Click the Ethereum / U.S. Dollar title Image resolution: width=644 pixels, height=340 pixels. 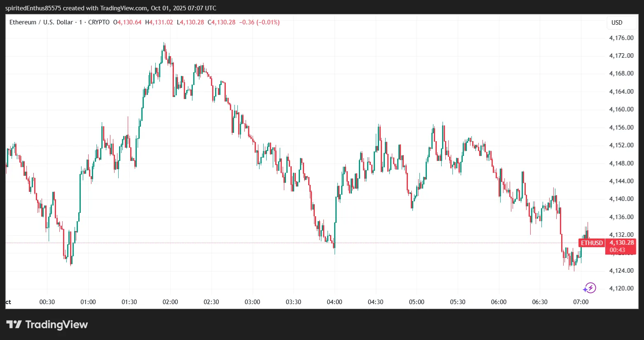point(41,22)
